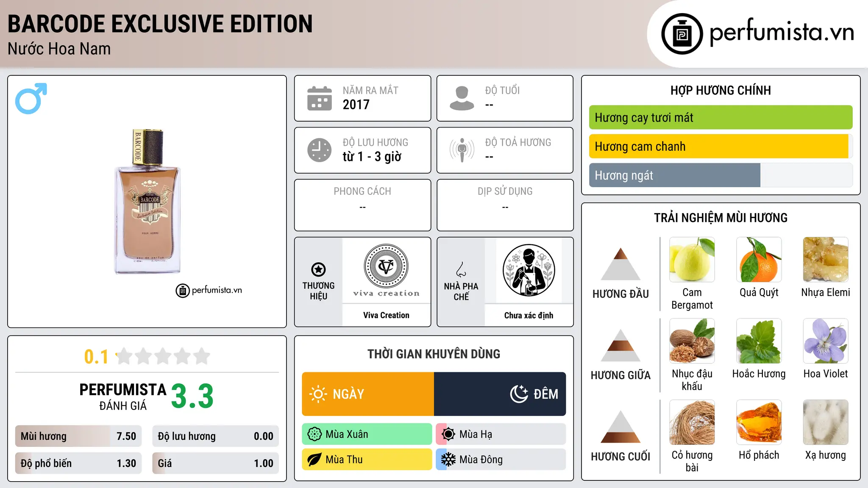
Task: Click the male gender symbol icon
Action: click(31, 98)
